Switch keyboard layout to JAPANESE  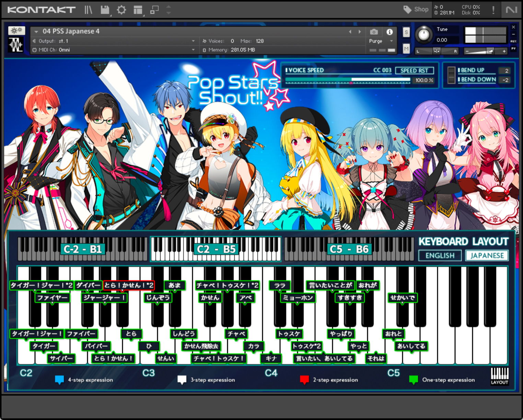point(487,256)
